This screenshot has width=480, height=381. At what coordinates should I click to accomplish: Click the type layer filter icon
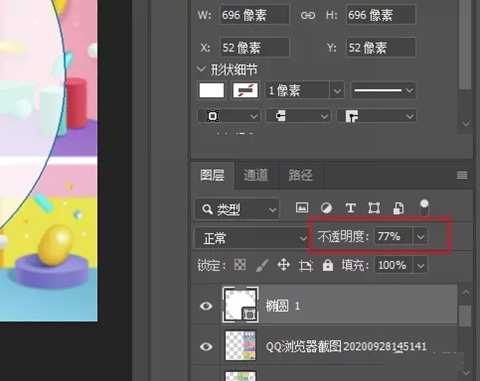tap(350, 208)
